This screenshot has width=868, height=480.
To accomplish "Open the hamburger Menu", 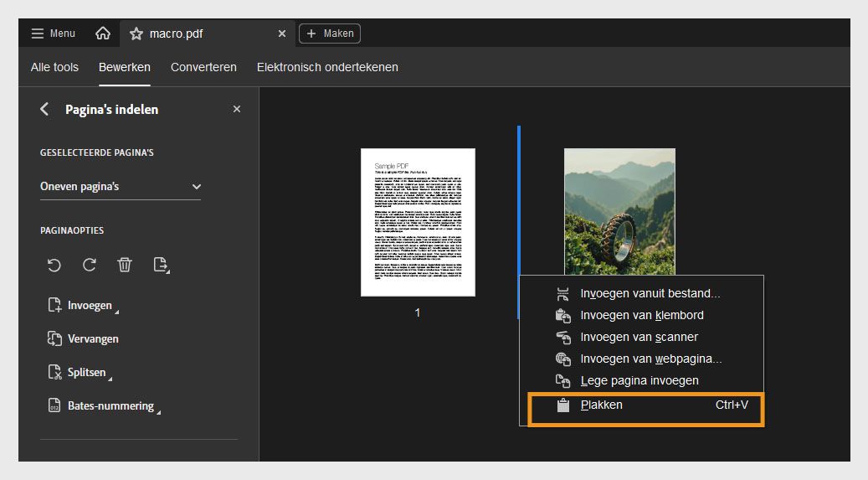I will [x=53, y=34].
